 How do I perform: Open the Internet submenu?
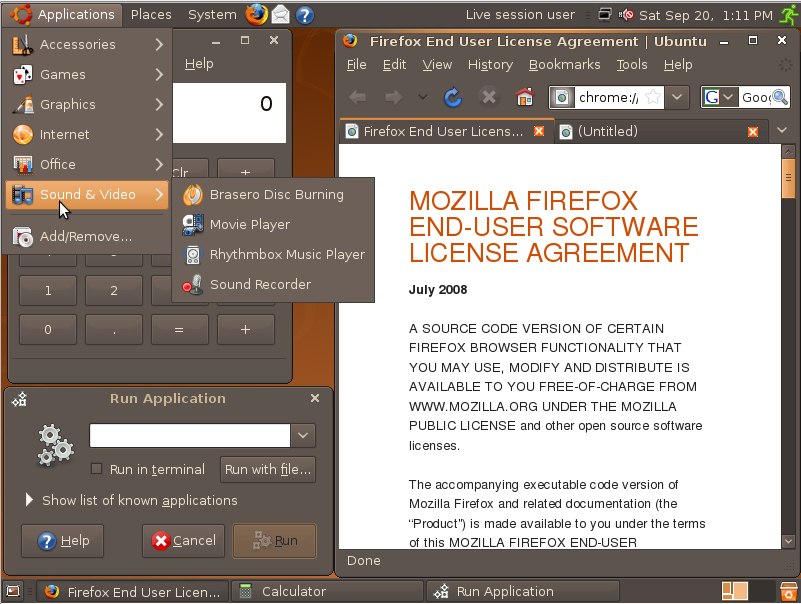[x=87, y=134]
